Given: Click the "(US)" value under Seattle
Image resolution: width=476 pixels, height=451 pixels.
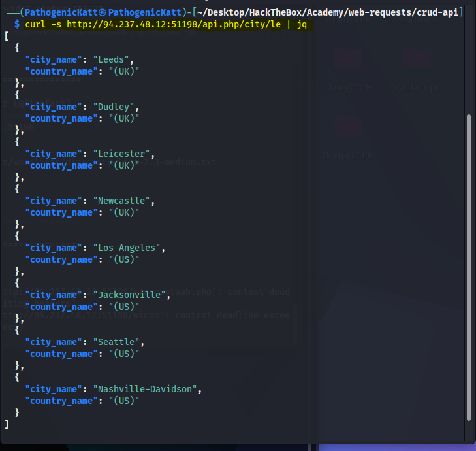Looking at the screenshot, I should pos(124,354).
